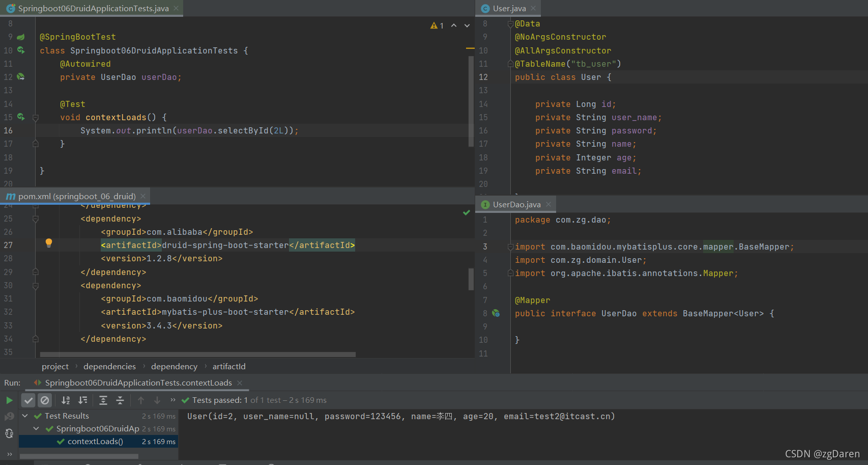The width and height of the screenshot is (868, 465).
Task: Toggle Show Passed tests filter
Action: [28, 400]
